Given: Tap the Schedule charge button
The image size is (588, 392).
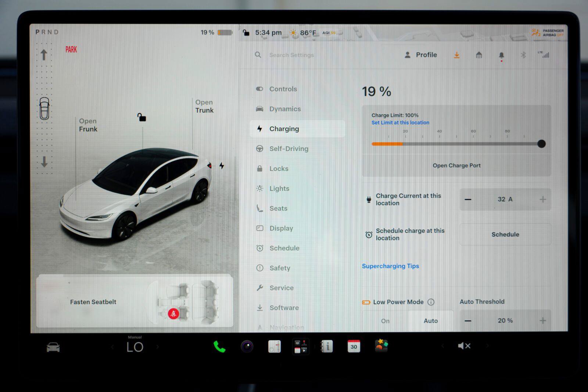Looking at the screenshot, I should [505, 234].
